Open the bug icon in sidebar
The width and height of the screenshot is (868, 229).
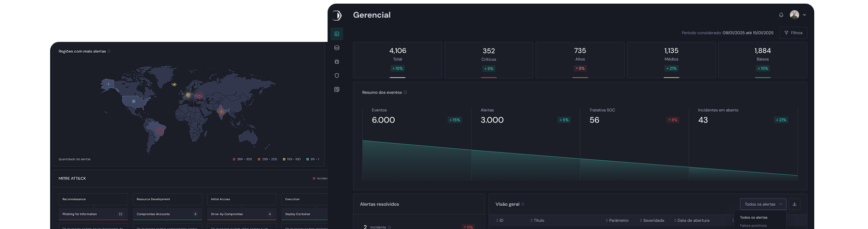(x=337, y=62)
